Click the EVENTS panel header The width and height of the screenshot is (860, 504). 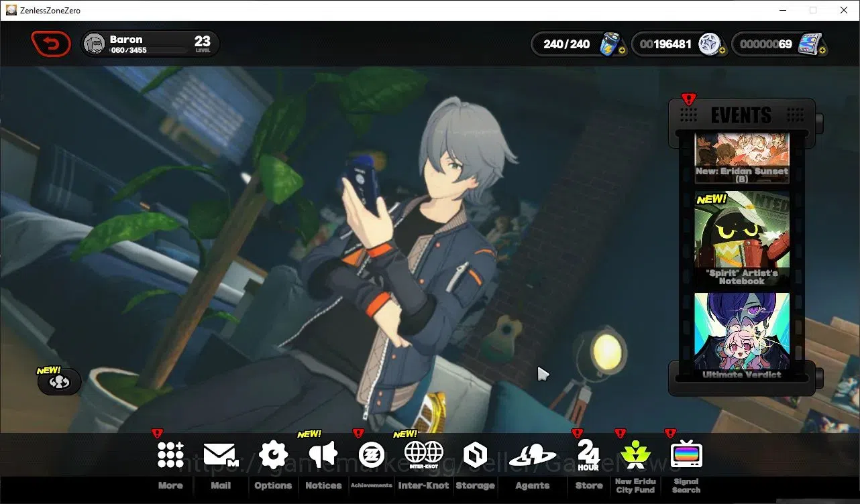(741, 115)
